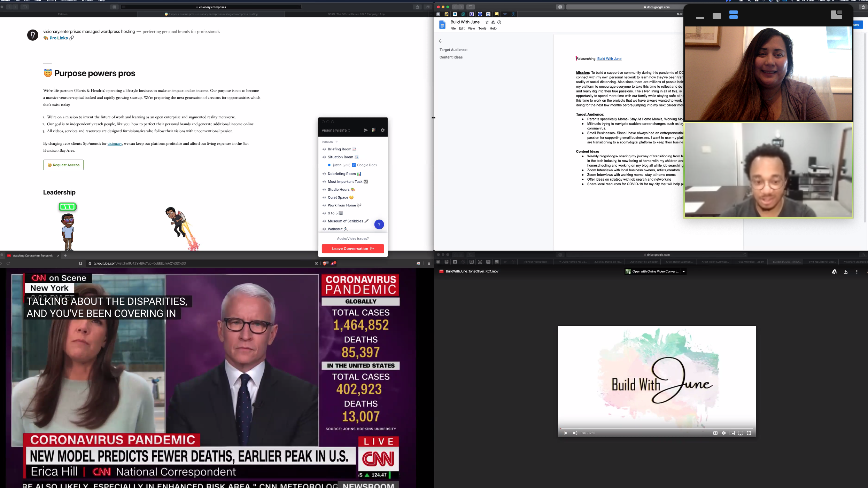Open the Tools menu in Google Docs
Viewport: 868px width, 488px height.
[x=482, y=29]
